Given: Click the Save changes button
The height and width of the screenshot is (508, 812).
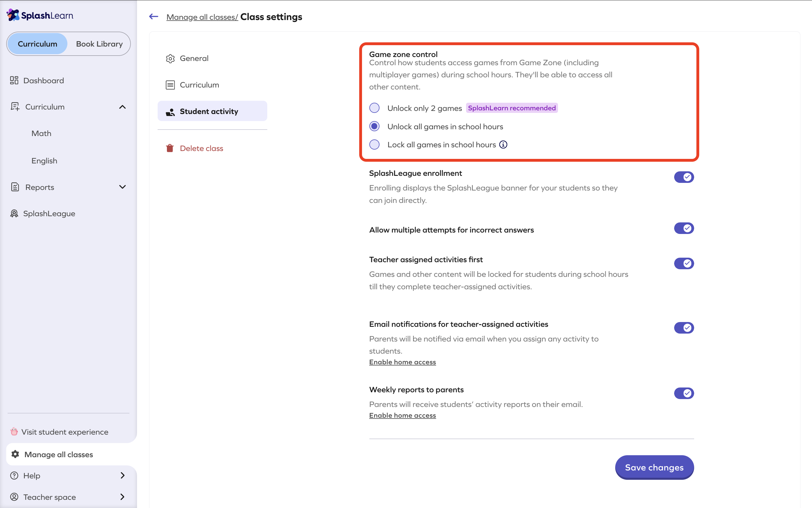Looking at the screenshot, I should click(x=654, y=467).
